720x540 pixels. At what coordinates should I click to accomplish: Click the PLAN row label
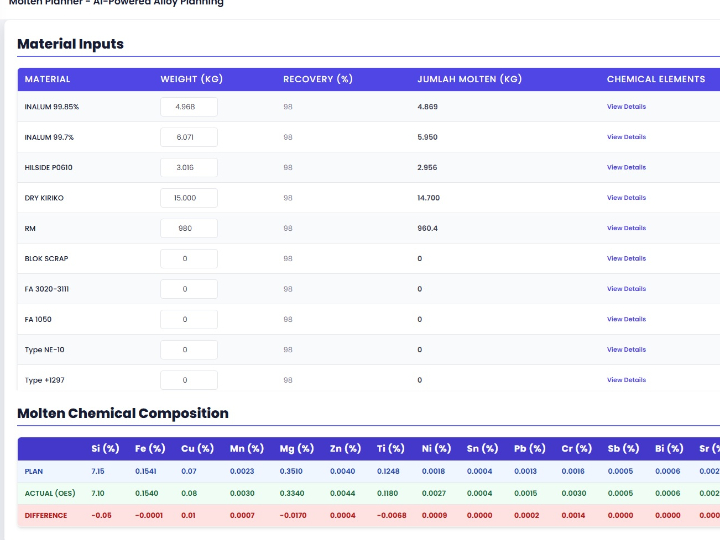[34, 472]
